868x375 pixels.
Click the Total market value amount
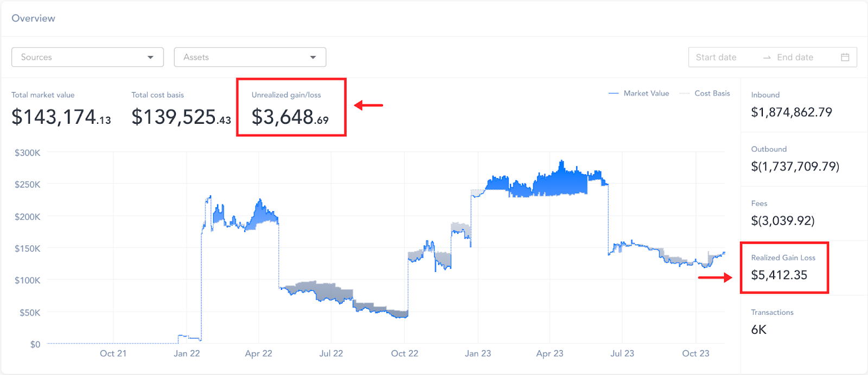(61, 117)
